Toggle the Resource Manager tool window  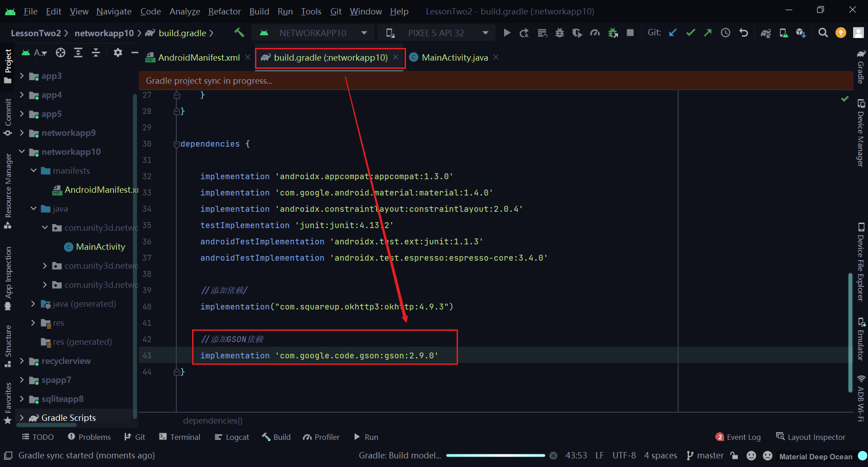pyautogui.click(x=8, y=191)
